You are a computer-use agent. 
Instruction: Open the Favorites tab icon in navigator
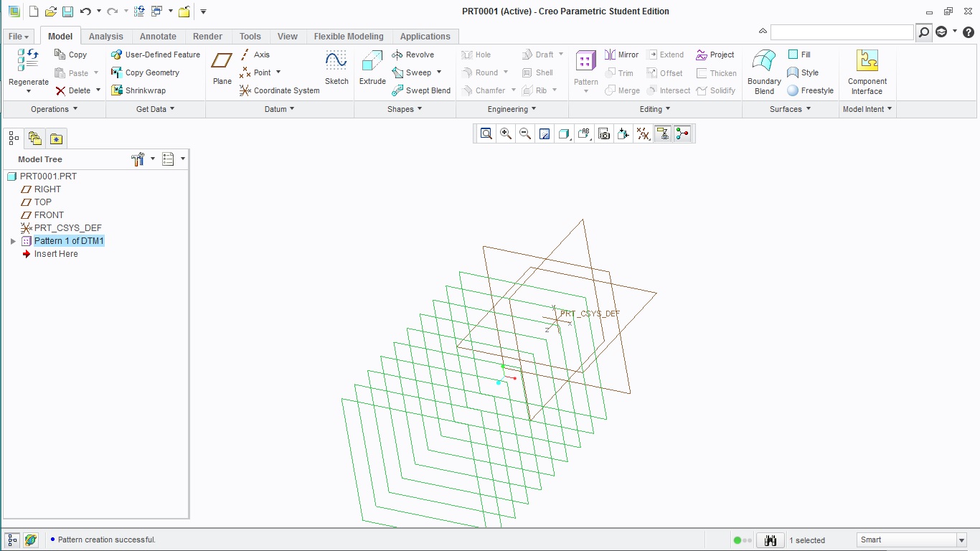[57, 138]
